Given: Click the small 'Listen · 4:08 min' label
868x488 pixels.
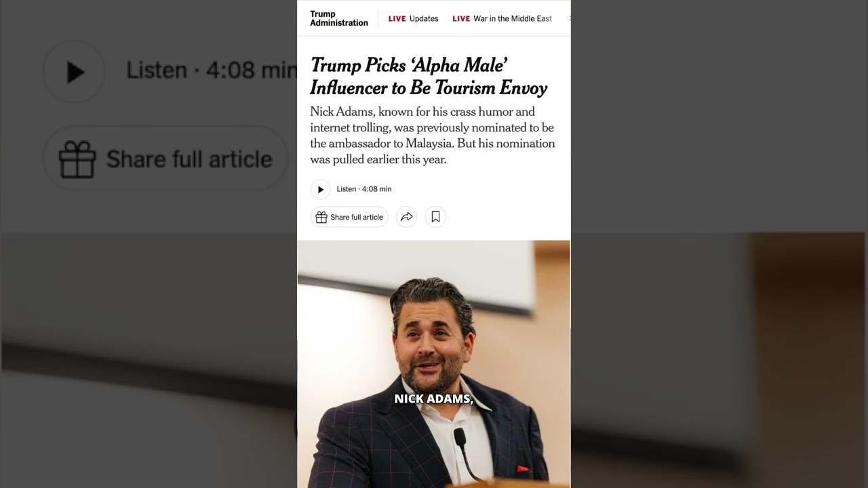Looking at the screenshot, I should pyautogui.click(x=364, y=189).
